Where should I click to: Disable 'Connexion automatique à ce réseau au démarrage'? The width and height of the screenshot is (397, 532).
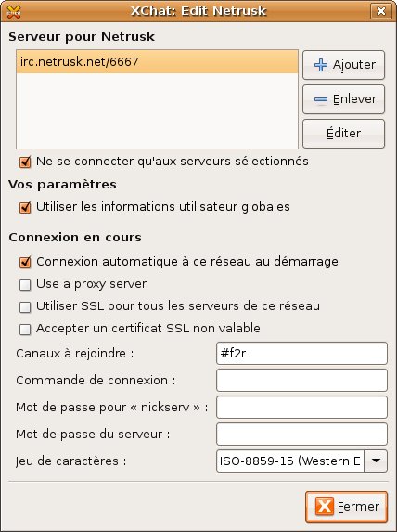point(25,262)
